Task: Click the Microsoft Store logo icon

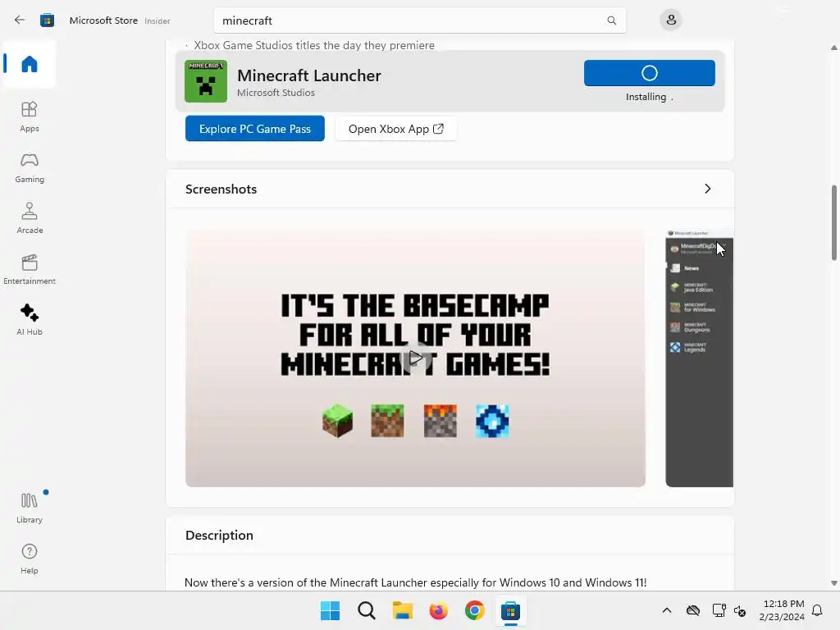Action: point(47,21)
